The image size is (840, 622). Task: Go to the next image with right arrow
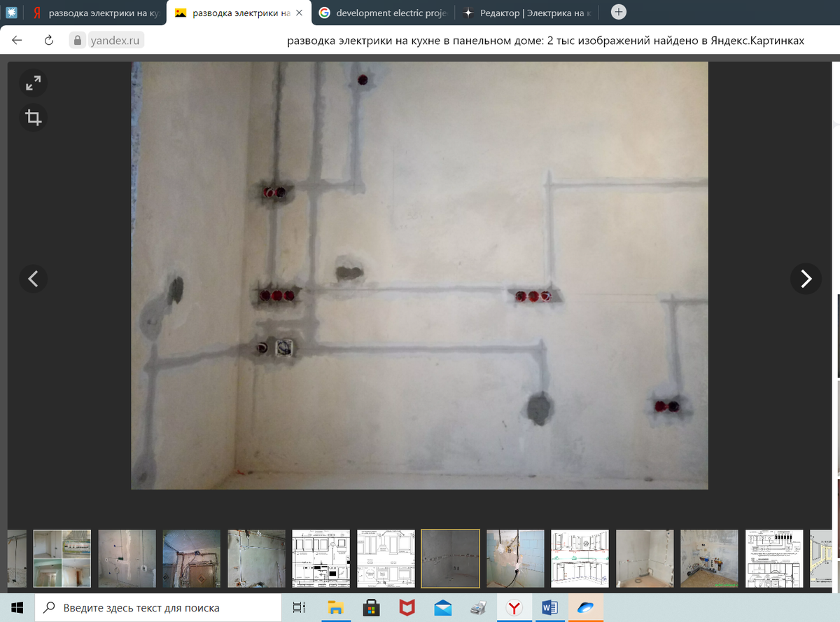tap(806, 279)
